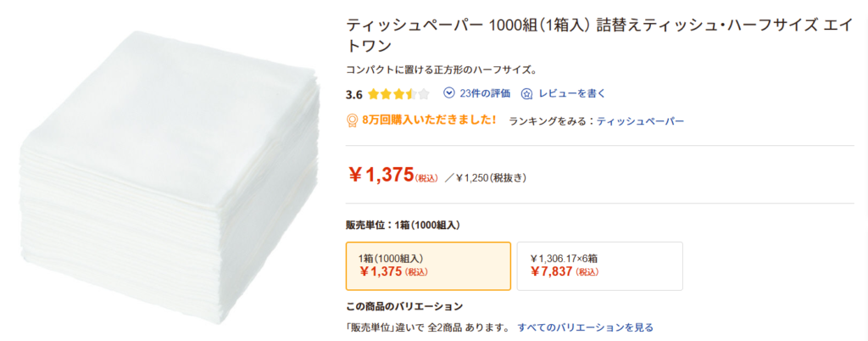Click the この商品のバリエーション heading
This screenshot has height=341, width=868.
(404, 306)
